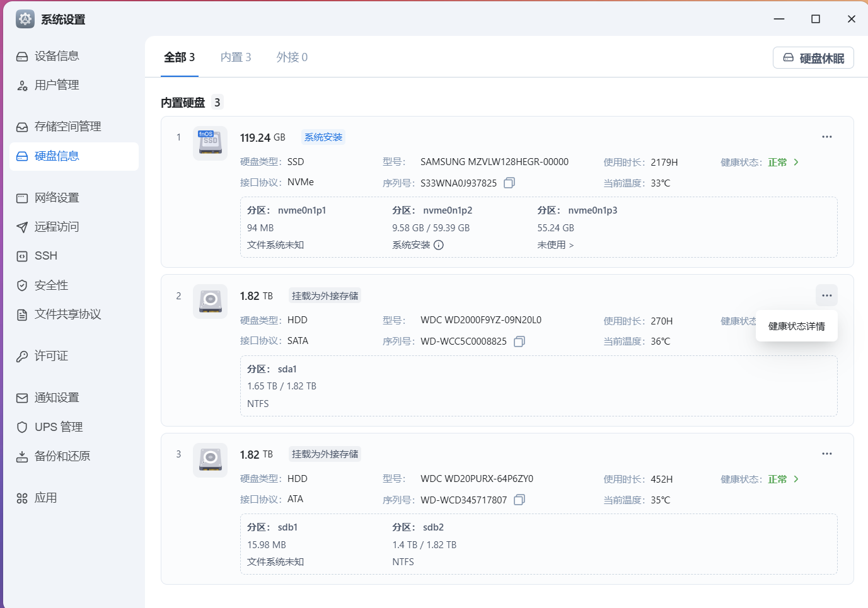Open the ... menu on disk 3

point(826,453)
